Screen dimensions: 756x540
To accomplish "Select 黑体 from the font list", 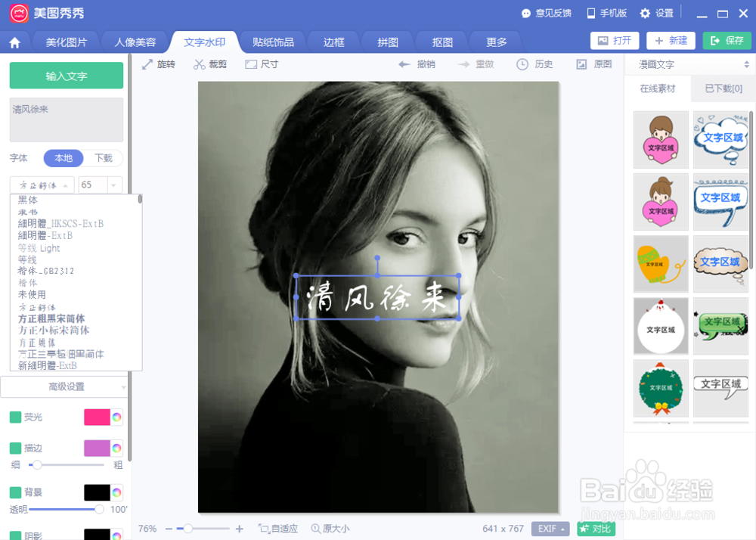I will pyautogui.click(x=28, y=200).
